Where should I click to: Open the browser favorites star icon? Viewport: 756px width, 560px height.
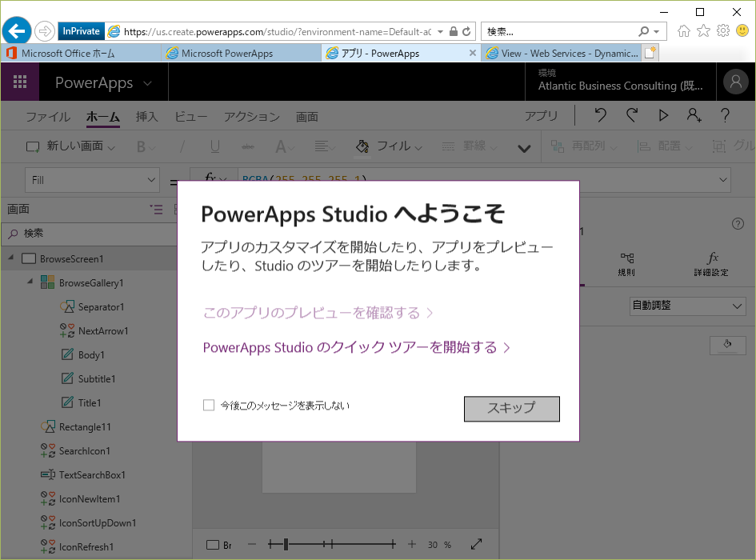pyautogui.click(x=703, y=31)
